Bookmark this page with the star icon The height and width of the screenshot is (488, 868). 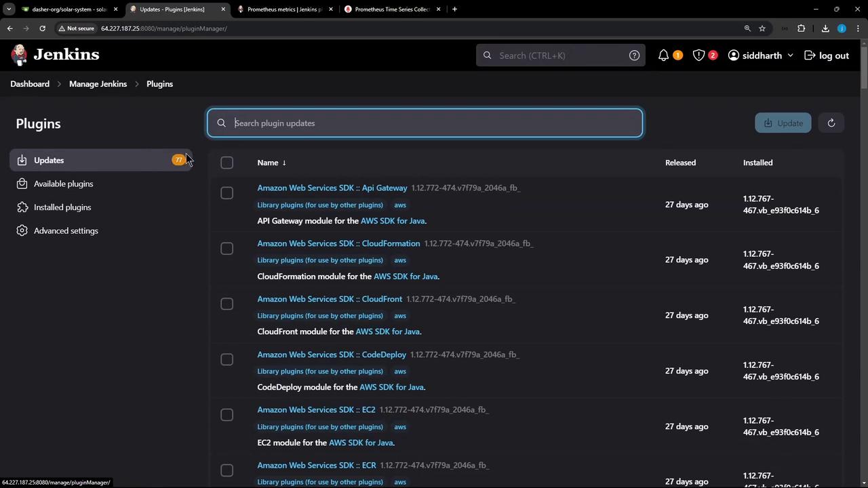coord(762,28)
